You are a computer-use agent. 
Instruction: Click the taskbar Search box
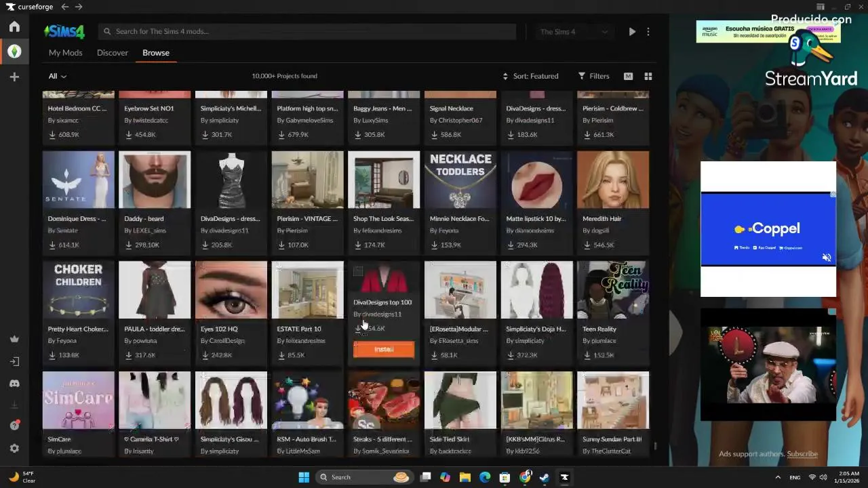(365, 477)
